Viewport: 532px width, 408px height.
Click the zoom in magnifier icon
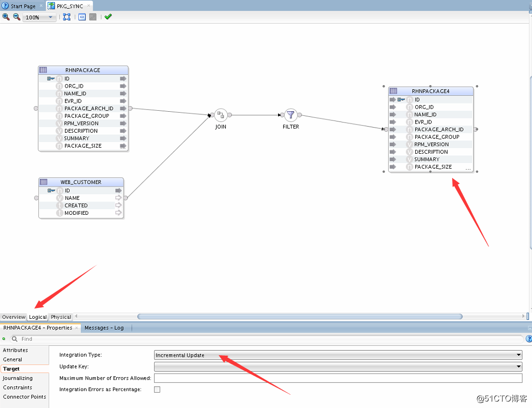6,16
